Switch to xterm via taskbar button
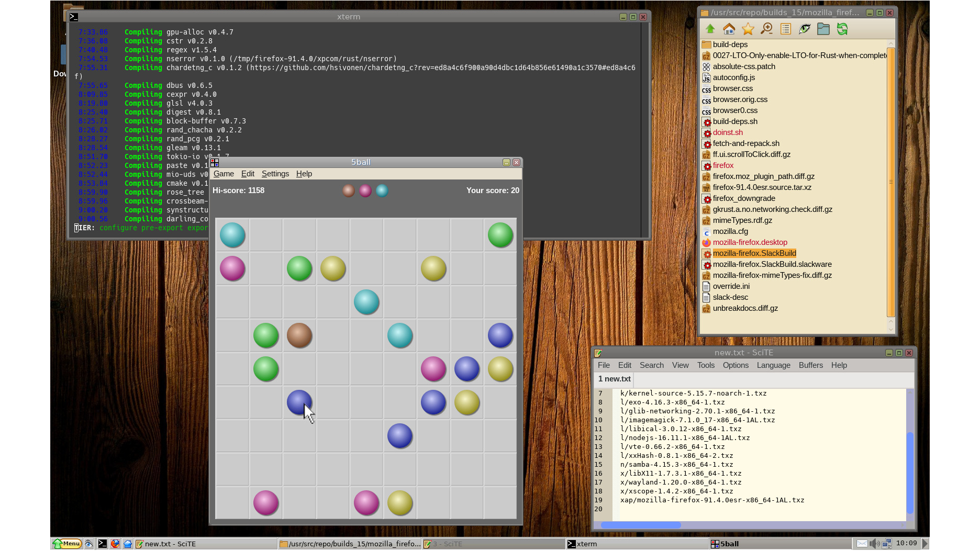The image size is (980, 551). click(x=586, y=544)
